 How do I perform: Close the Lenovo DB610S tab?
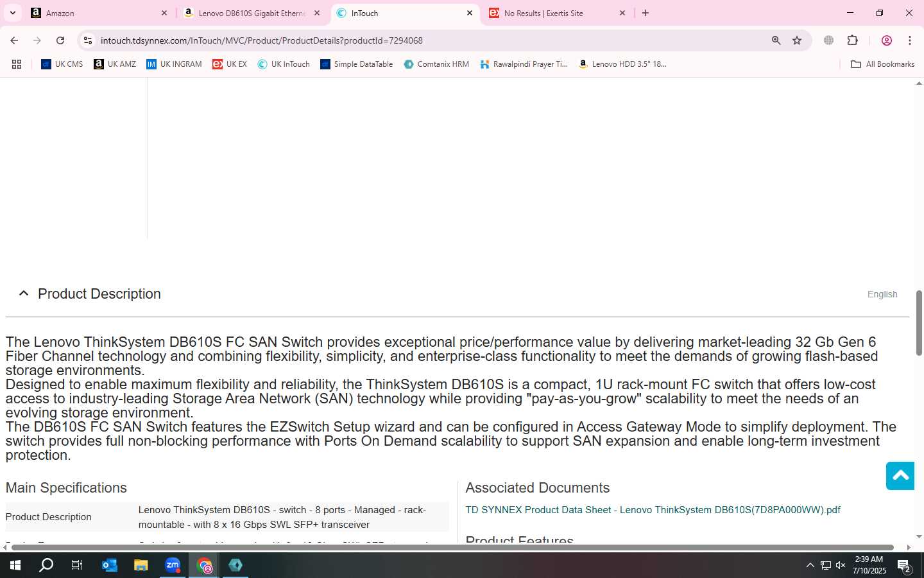pos(317,13)
